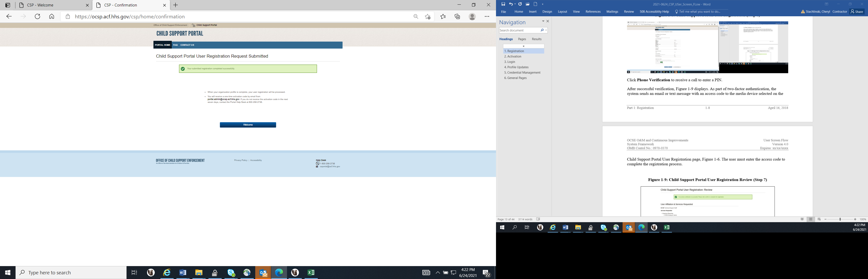Screen dimensions: 868x279
Task: Click the blue Welcome button
Action: (248, 125)
